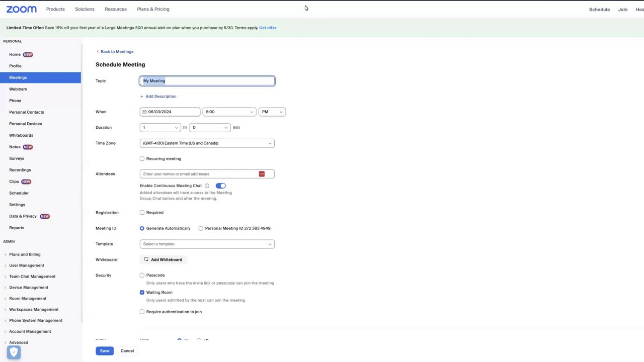The image size is (644, 362).
Task: Open Scheduler in sidebar
Action: [x=19, y=193]
